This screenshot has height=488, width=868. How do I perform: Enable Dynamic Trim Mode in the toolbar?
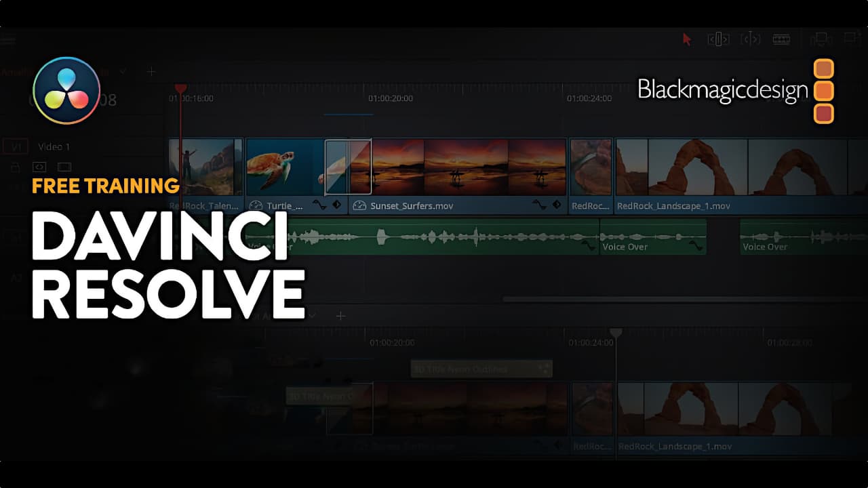pos(751,39)
